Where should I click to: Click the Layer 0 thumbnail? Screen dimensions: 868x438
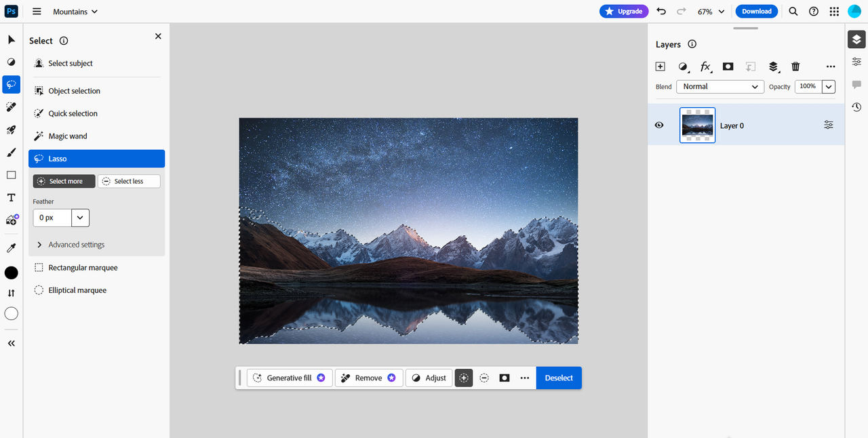coord(697,125)
